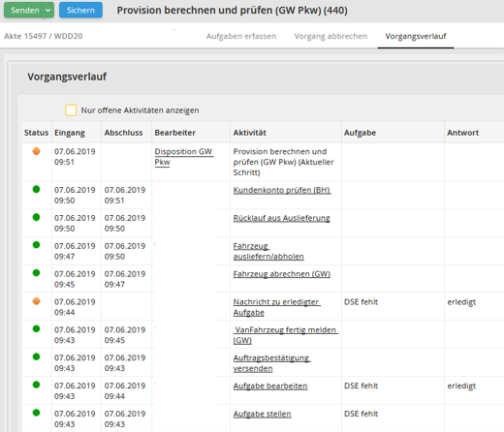Enable Nur offene Aktivitäten anzeigen checkbox
The width and height of the screenshot is (504, 432).
pyautogui.click(x=71, y=110)
